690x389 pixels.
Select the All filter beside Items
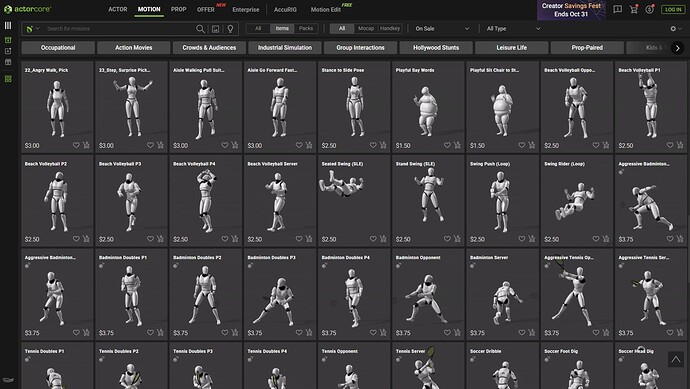[x=258, y=29]
